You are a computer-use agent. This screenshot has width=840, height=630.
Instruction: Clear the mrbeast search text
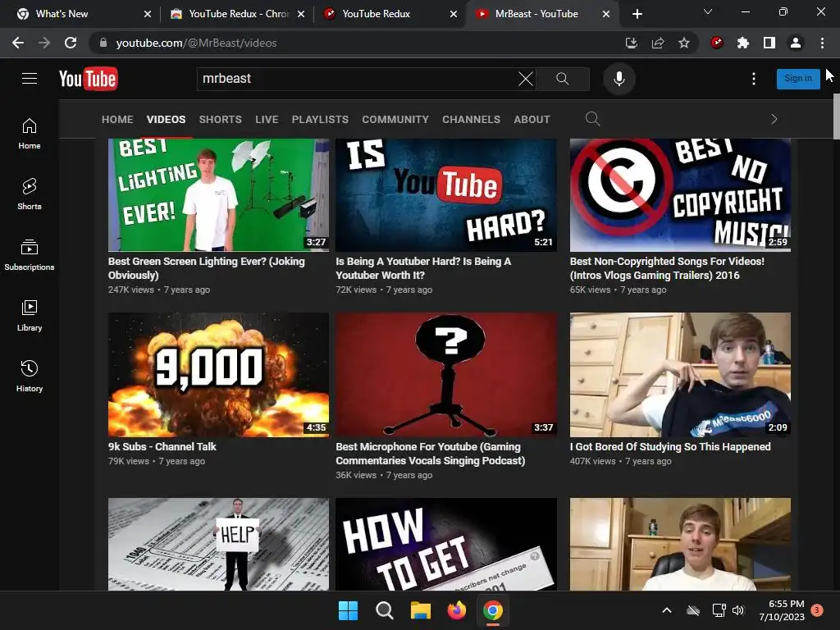[x=526, y=79]
